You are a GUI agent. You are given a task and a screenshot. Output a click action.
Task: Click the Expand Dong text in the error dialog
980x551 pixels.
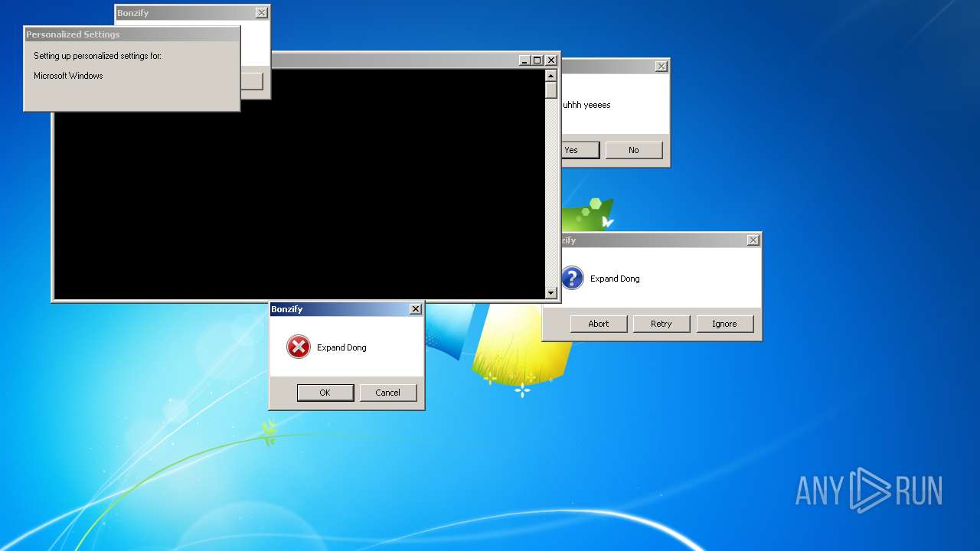(341, 347)
